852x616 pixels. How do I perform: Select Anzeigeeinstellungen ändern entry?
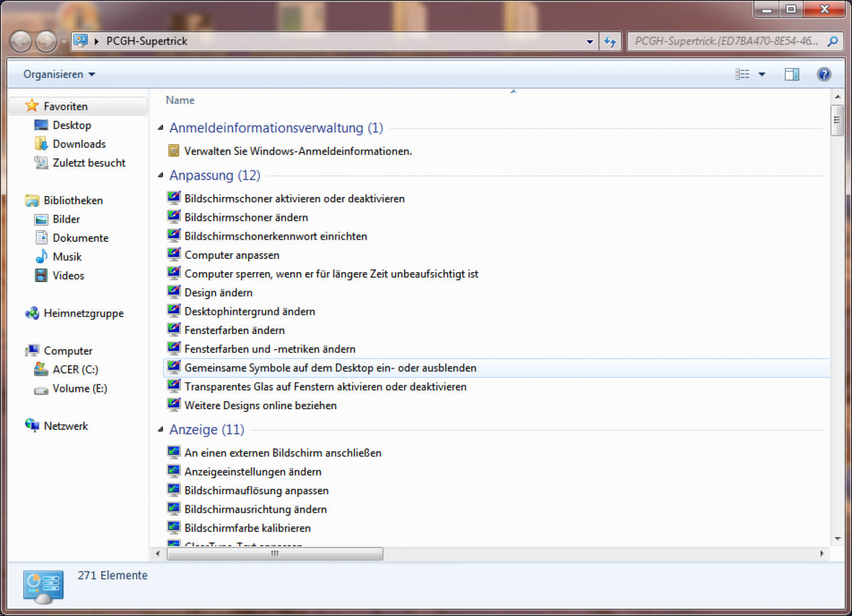253,472
